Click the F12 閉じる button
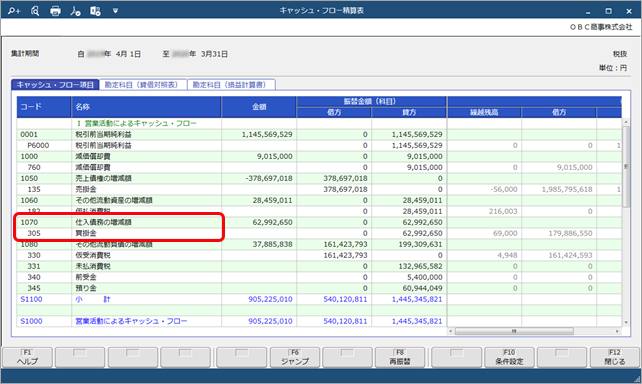The image size is (642, 384). point(615,357)
